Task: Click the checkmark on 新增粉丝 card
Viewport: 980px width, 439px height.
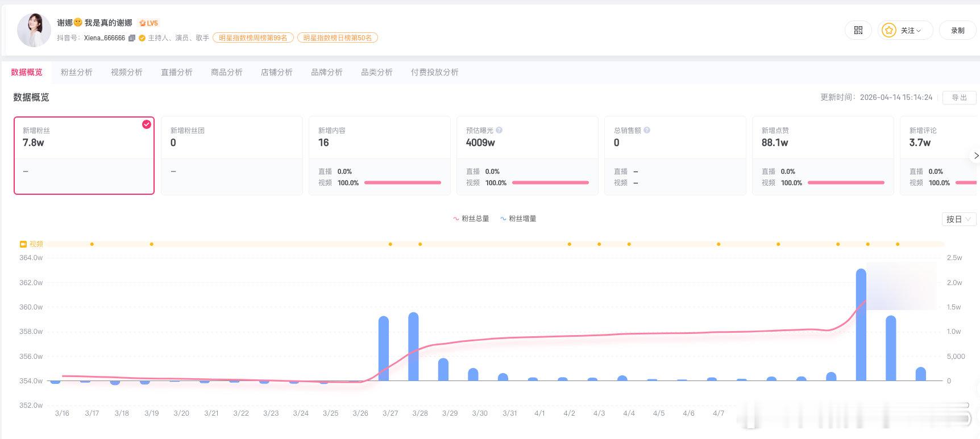Action: tap(147, 124)
